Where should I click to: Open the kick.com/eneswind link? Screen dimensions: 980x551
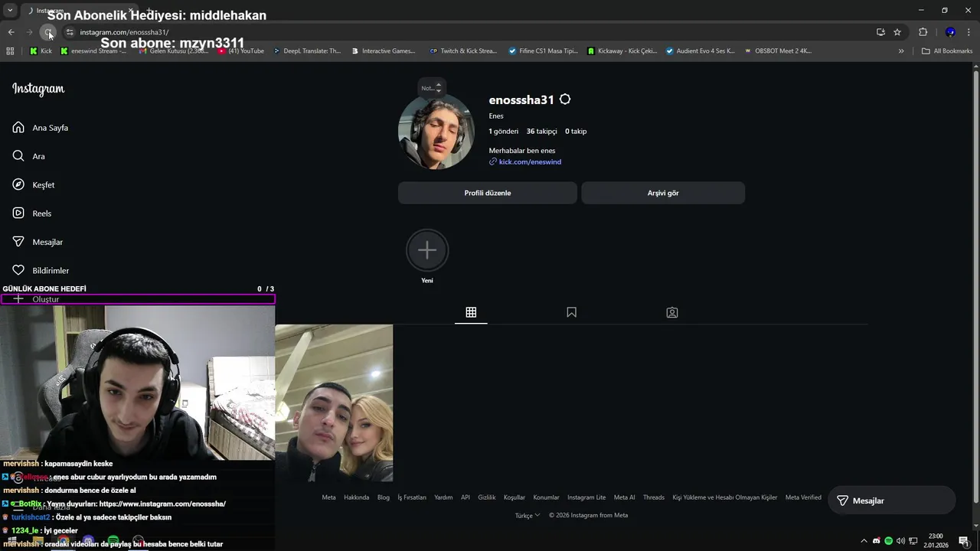tap(530, 162)
